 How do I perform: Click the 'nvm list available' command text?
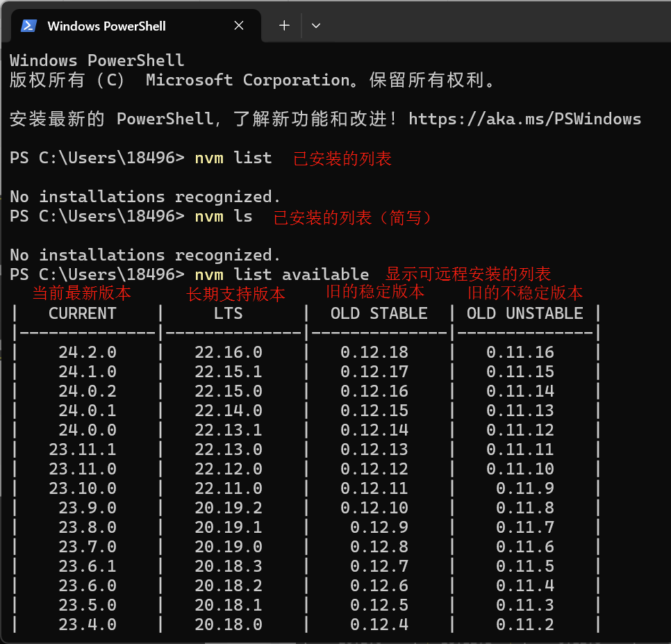click(x=281, y=274)
